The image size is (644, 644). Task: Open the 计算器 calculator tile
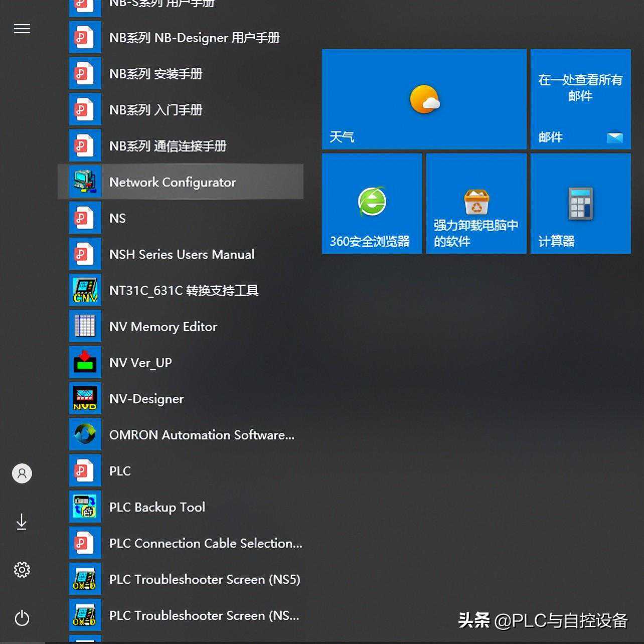pos(580,204)
